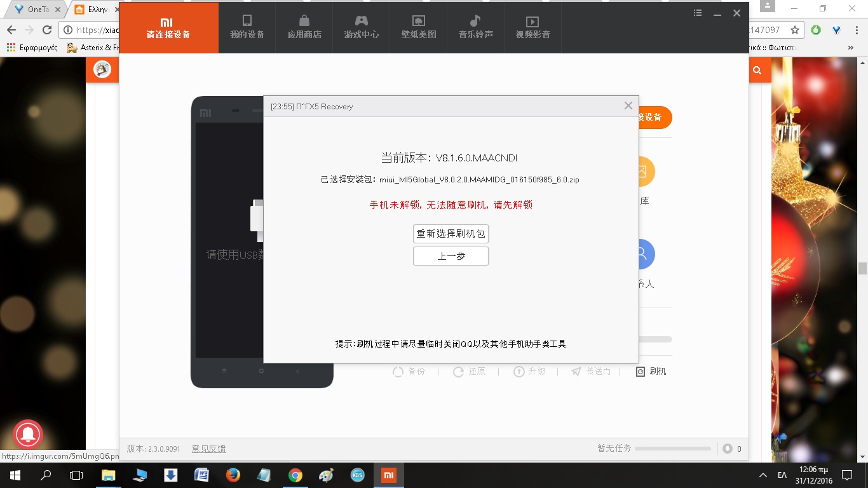Show hidden system tray icons
This screenshot has height=488, width=868.
[763, 475]
